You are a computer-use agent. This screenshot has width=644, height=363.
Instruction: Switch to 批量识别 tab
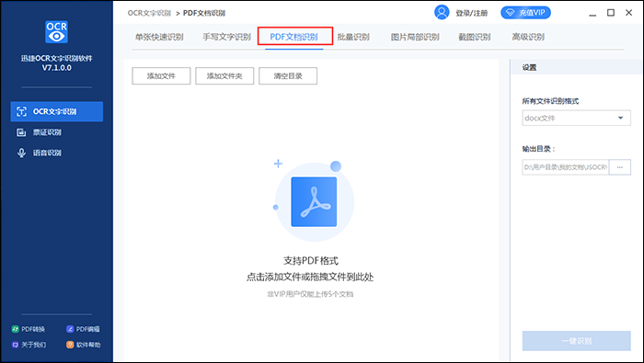[x=353, y=37]
